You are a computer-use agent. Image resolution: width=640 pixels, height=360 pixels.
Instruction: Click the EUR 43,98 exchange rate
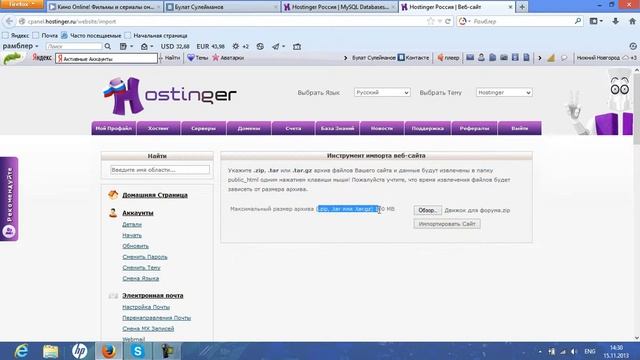pyautogui.click(x=211, y=47)
